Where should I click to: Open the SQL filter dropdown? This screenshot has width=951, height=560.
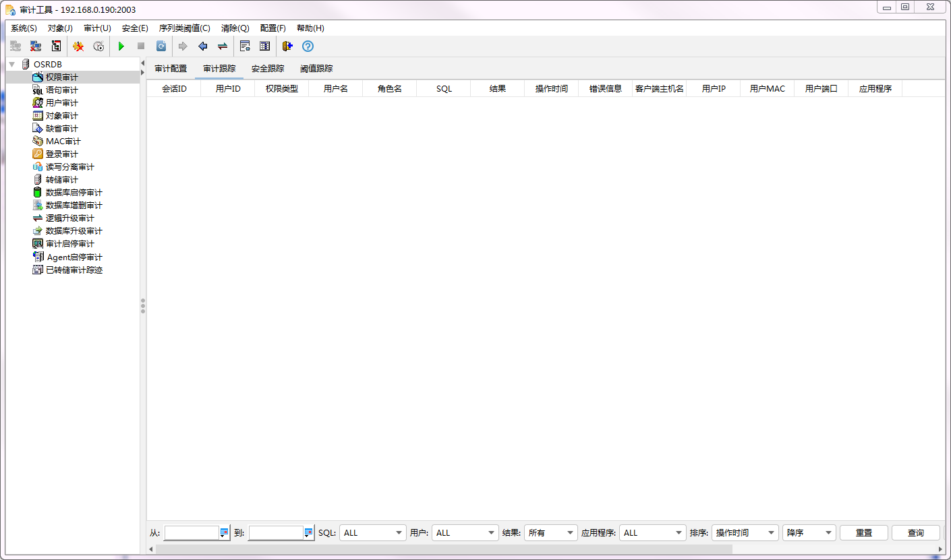pyautogui.click(x=372, y=533)
